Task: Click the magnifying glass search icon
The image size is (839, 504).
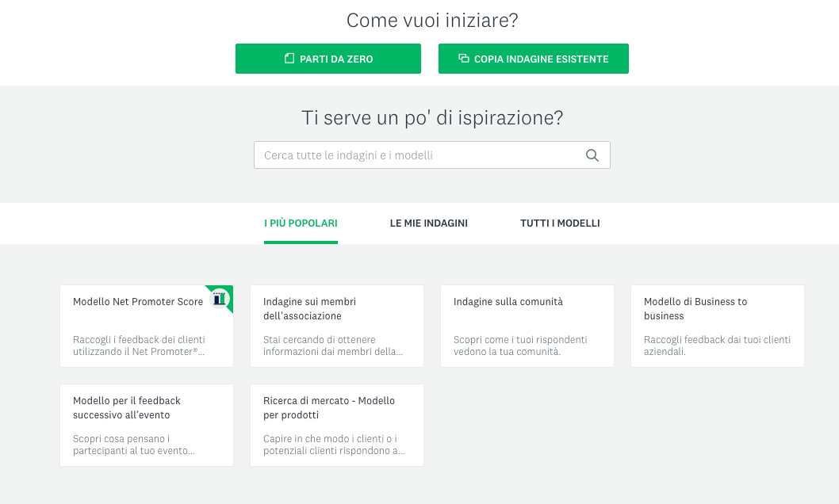Action: tap(592, 155)
